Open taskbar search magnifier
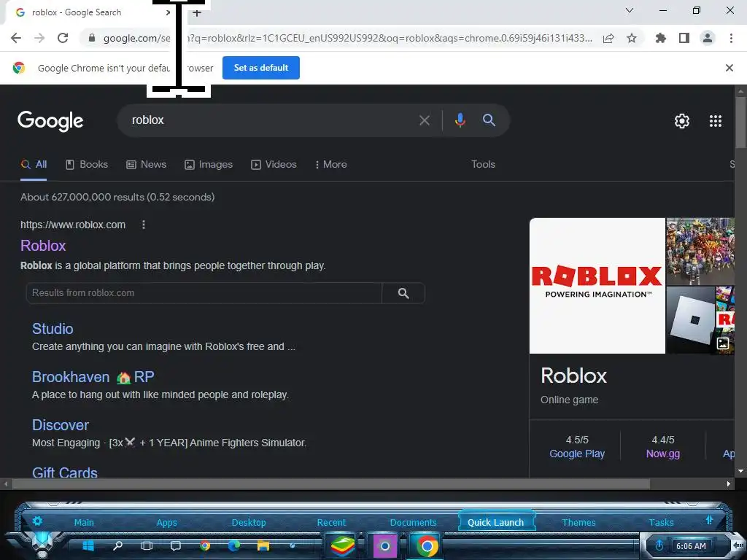The image size is (747, 560). click(117, 545)
